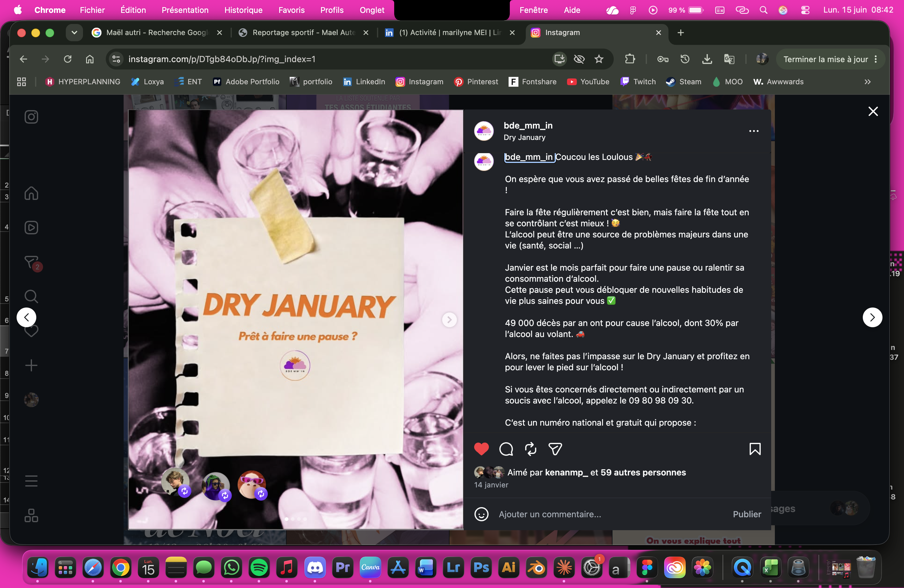Open HYPERPLANNING bookmark
Screen dimensions: 904x588
[x=82, y=82]
